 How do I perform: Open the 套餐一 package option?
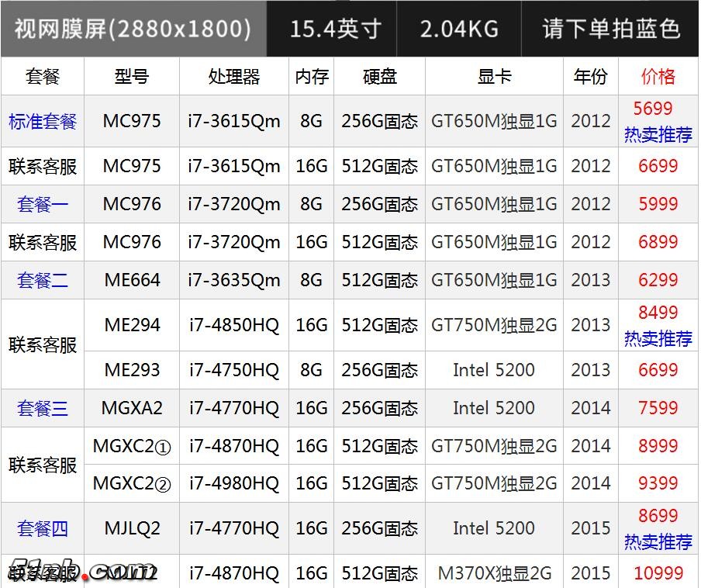point(42,204)
